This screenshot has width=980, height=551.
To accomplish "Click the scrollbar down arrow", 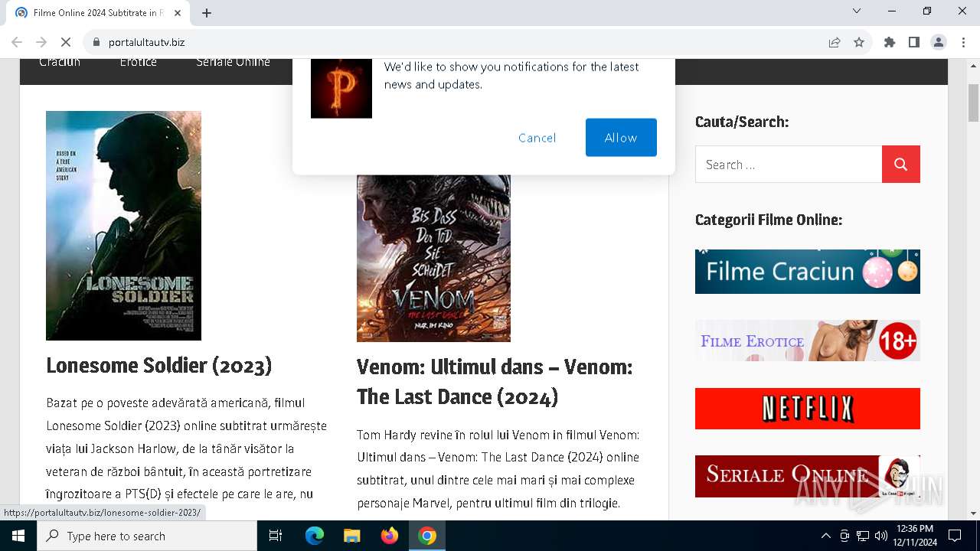I will tap(974, 514).
